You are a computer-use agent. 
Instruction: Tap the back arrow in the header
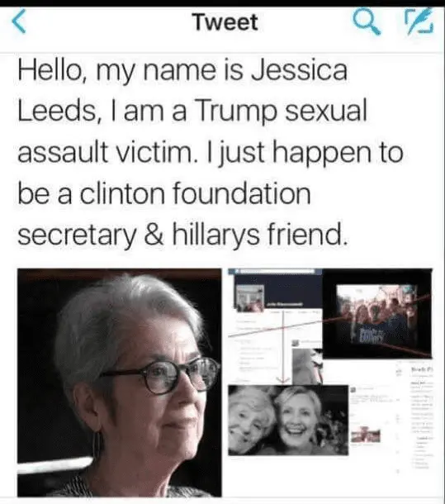(19, 21)
